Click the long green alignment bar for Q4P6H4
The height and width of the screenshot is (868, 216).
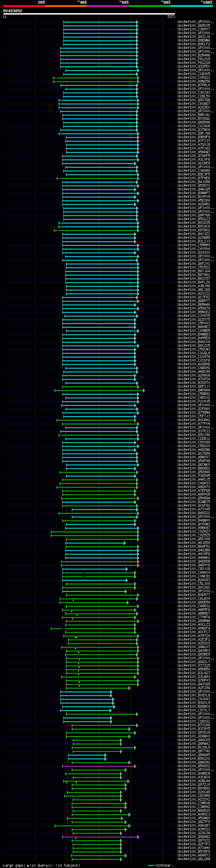pos(100,390)
